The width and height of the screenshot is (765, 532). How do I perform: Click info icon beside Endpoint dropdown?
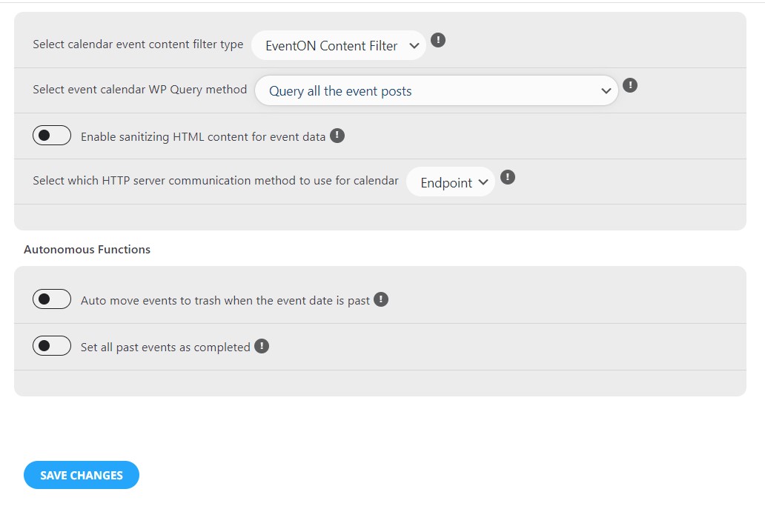tap(507, 177)
